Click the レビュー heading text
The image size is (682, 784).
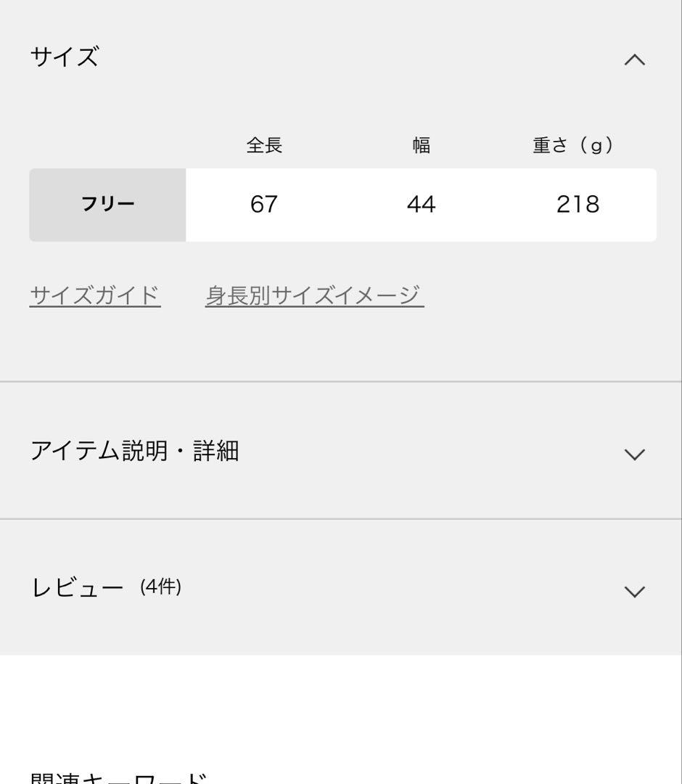[78, 587]
